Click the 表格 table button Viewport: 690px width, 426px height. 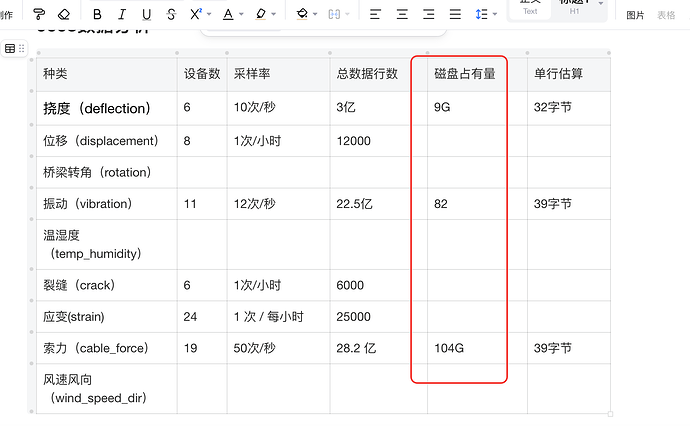point(666,15)
